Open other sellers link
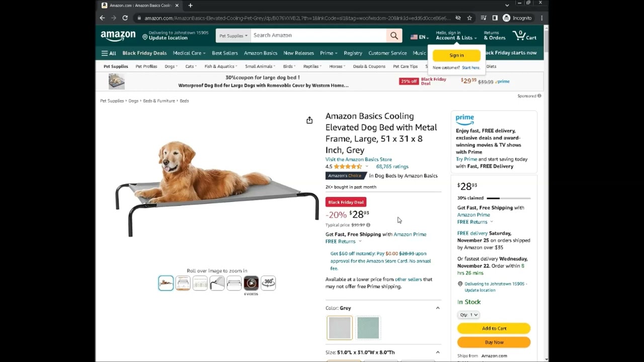This screenshot has width=644, height=362. coord(409,280)
